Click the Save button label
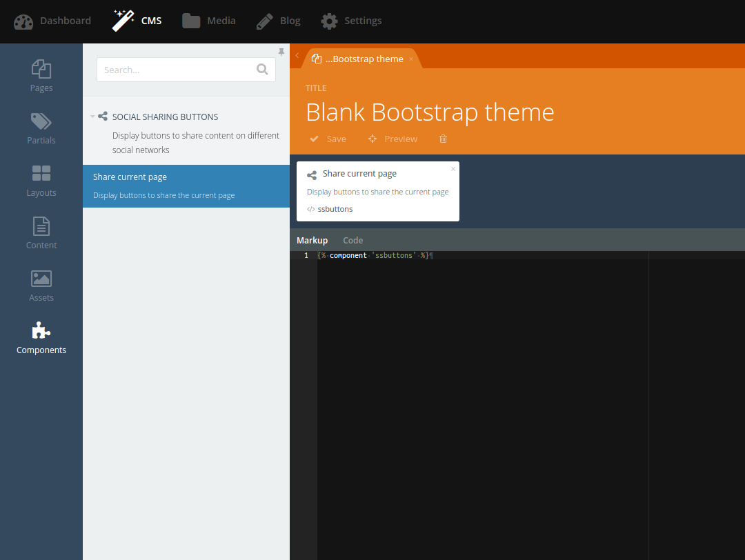745x560 pixels. click(x=337, y=139)
